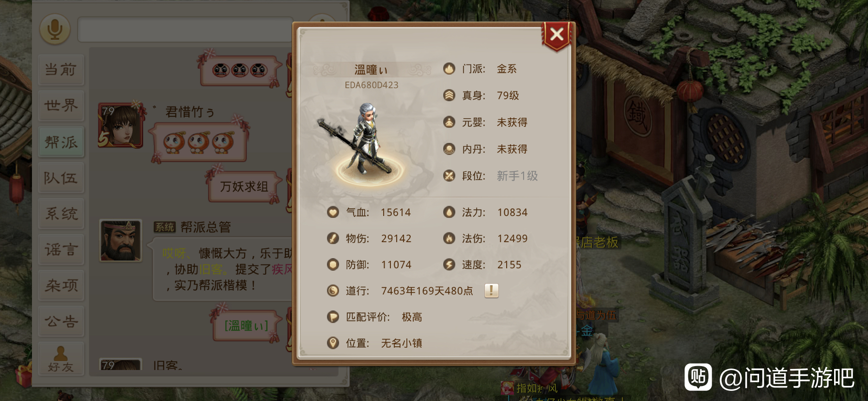Screen dimensions: 868x401
Task: Click the 速度 lightning icon
Action: click(x=449, y=264)
